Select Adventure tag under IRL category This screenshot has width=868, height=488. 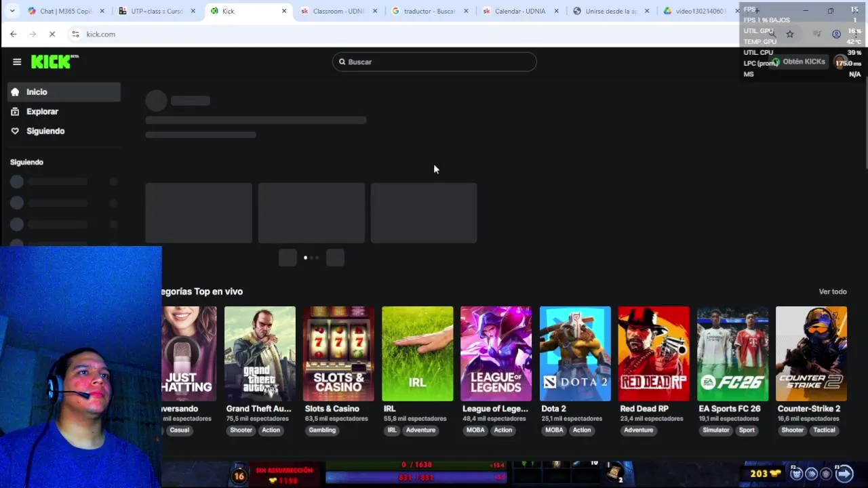tap(420, 430)
